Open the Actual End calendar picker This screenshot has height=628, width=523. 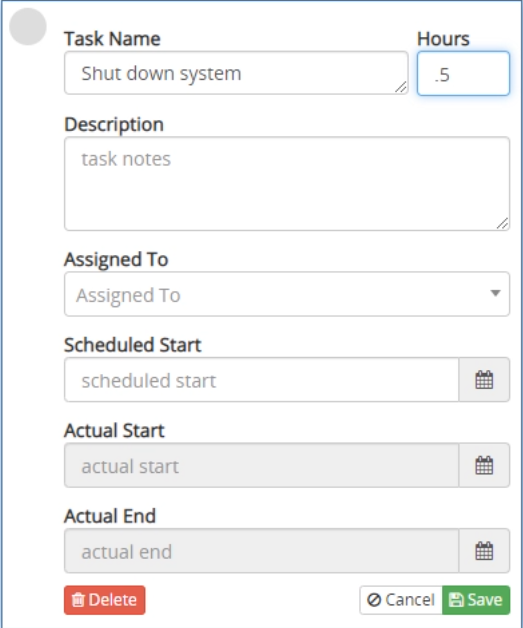click(x=484, y=551)
